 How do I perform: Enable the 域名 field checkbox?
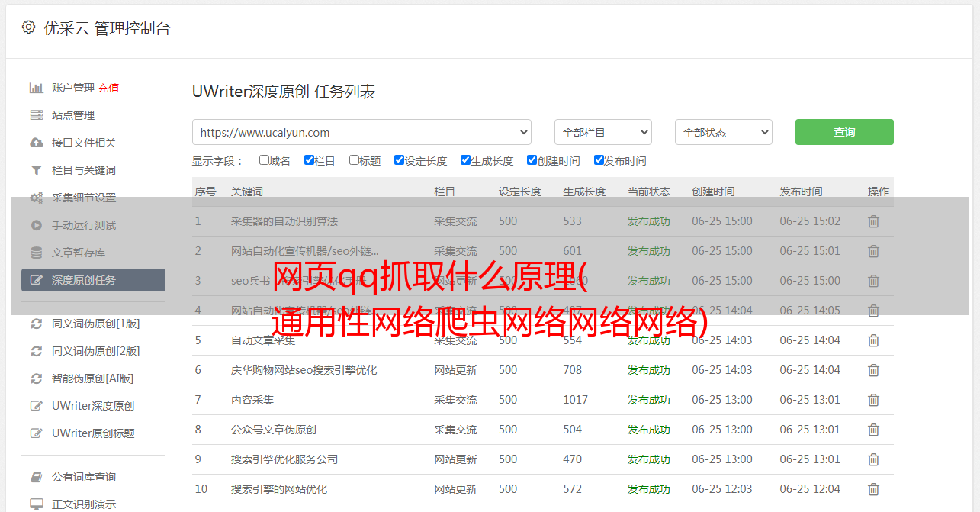tap(264, 160)
